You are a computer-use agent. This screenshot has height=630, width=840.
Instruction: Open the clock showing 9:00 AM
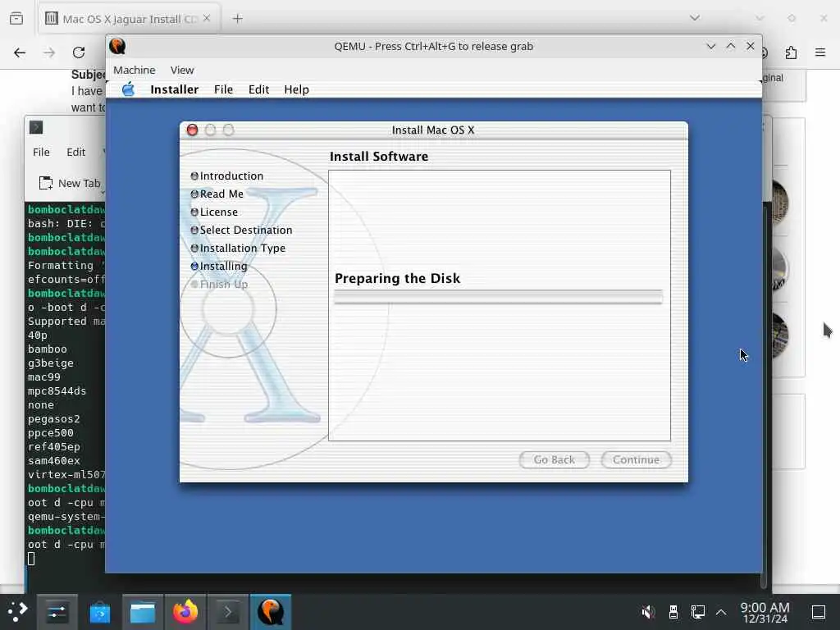click(x=765, y=612)
